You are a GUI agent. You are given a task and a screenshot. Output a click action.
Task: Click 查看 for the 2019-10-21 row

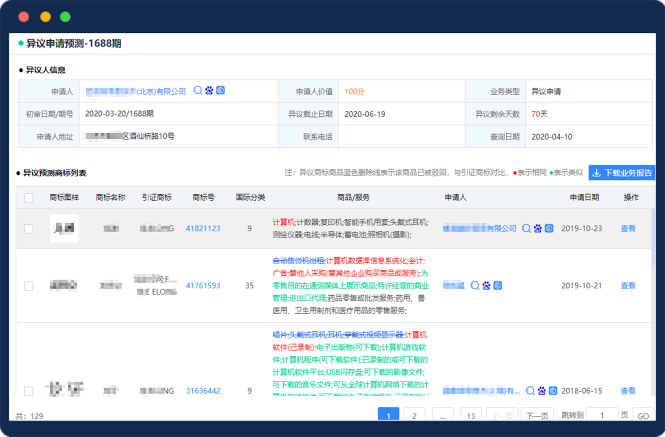point(628,286)
